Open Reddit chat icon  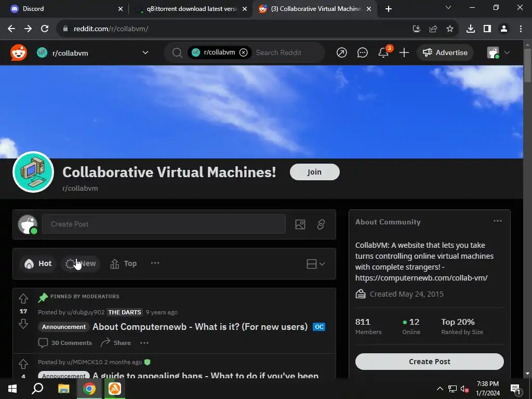[x=362, y=52]
